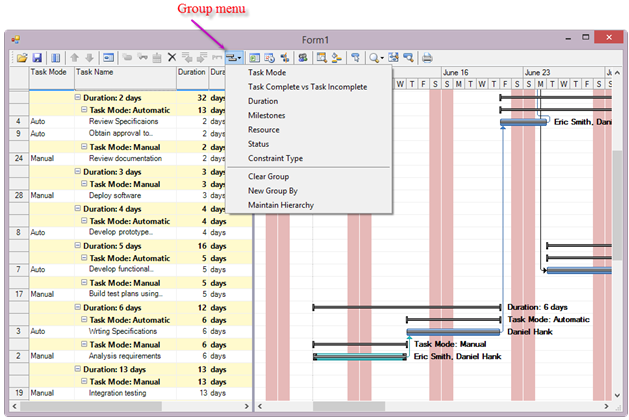Click the 'Task Mode' column header

(x=49, y=72)
